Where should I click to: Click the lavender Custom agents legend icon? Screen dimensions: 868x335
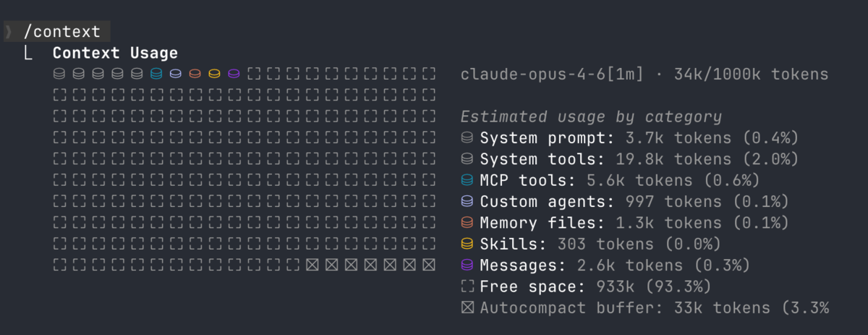pos(467,201)
